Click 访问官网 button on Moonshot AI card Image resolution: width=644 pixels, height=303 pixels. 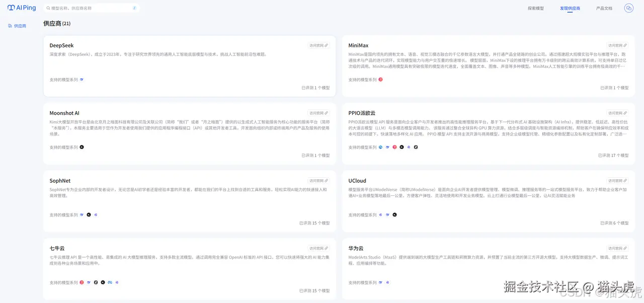pyautogui.click(x=319, y=113)
